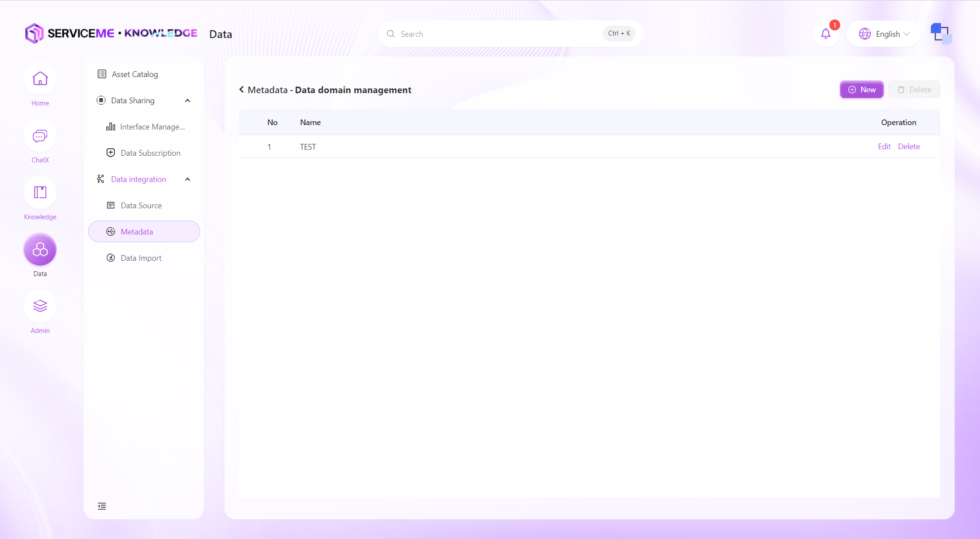Viewport: 980px width, 539px height.
Task: Click the ServiceMe Knowledge logo
Action: 111,33
